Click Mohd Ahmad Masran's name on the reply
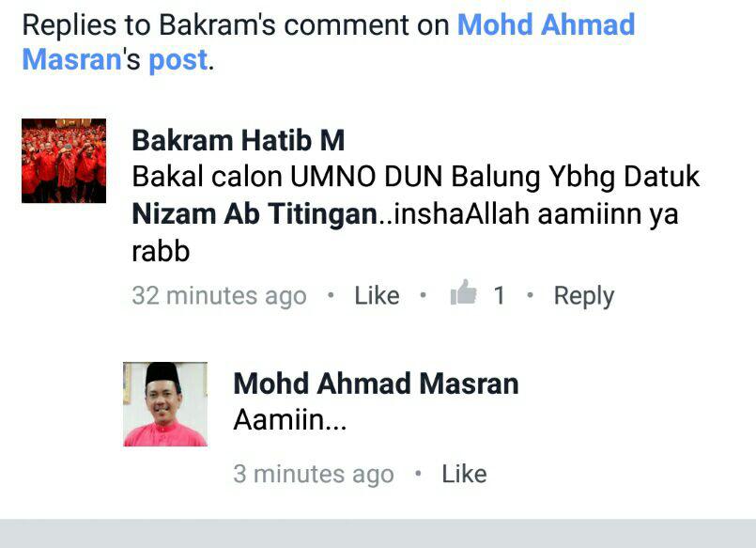Image resolution: width=756 pixels, height=548 pixels. coord(376,384)
